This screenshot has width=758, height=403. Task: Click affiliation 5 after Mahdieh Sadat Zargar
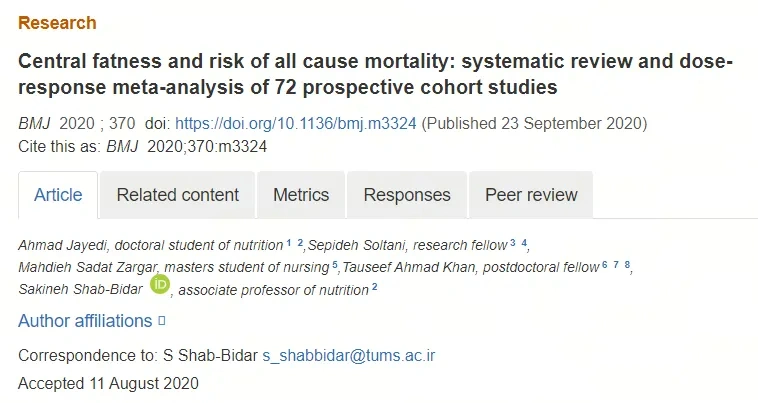(x=335, y=265)
